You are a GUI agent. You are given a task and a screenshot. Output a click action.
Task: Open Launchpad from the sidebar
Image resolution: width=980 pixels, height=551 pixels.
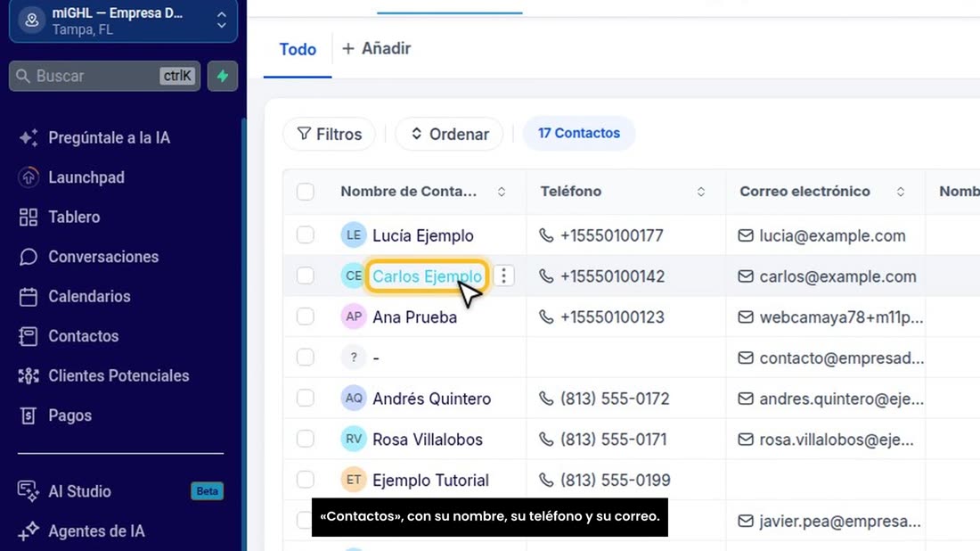[86, 177]
